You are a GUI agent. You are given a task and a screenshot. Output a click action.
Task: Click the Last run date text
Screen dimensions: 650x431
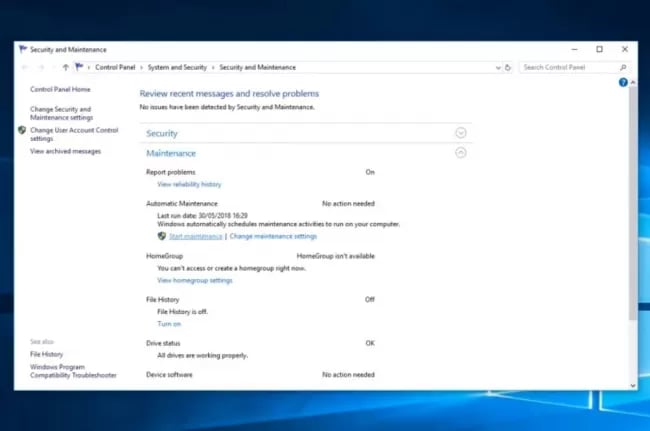tap(202, 216)
